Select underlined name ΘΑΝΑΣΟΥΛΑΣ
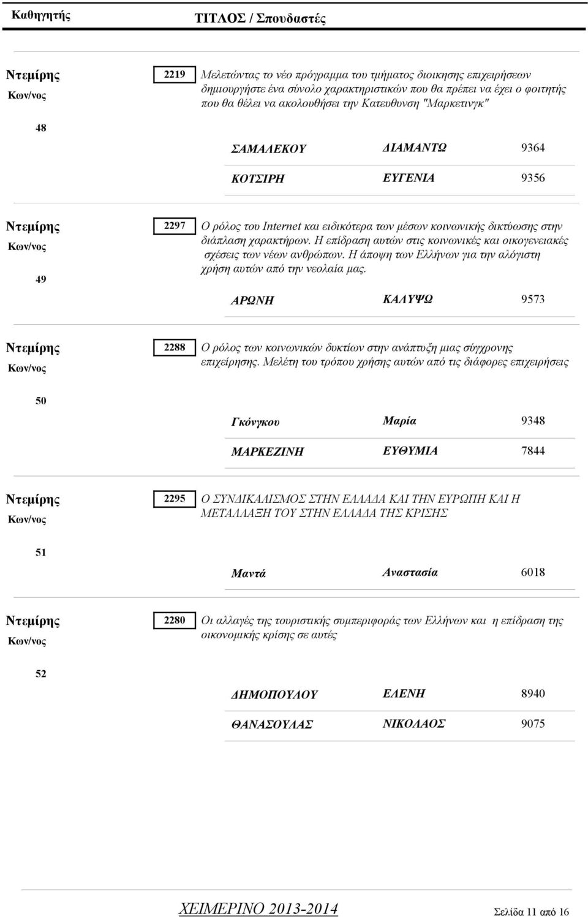Viewport: 588px width, 917px height. 272,725
